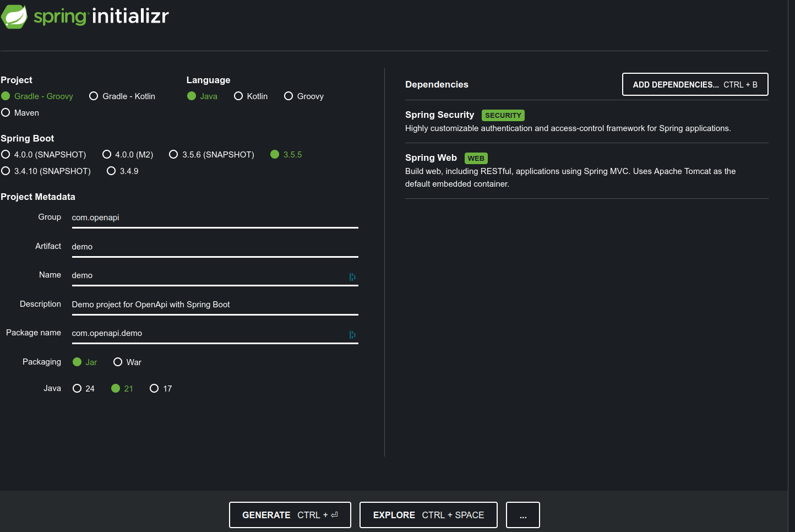Set packaging to Jar

(x=85, y=362)
